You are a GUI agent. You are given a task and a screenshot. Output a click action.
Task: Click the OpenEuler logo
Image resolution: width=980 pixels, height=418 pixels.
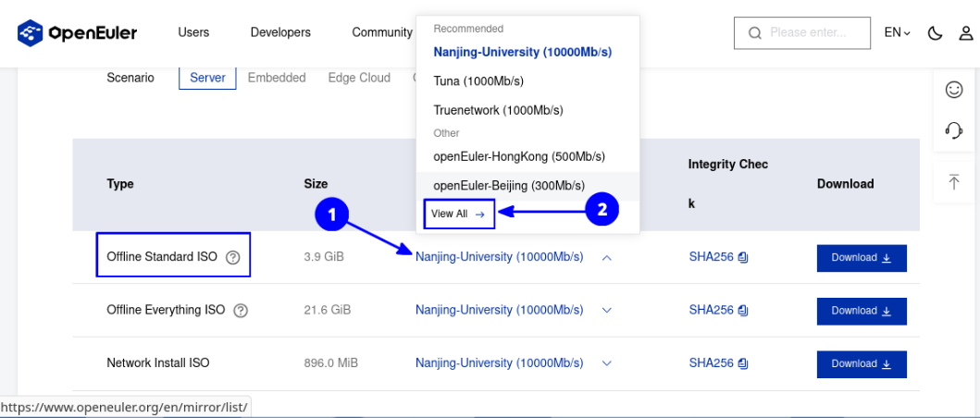click(x=78, y=32)
